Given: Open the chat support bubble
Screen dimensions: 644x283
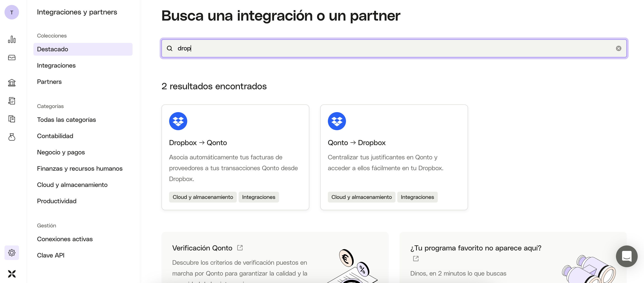Looking at the screenshot, I should point(627,256).
